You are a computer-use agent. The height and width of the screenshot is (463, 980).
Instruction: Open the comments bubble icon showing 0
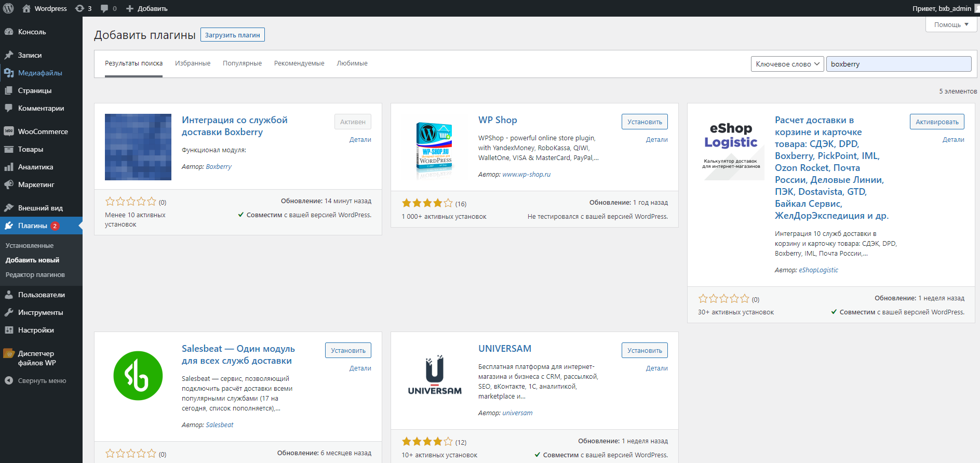tap(104, 8)
